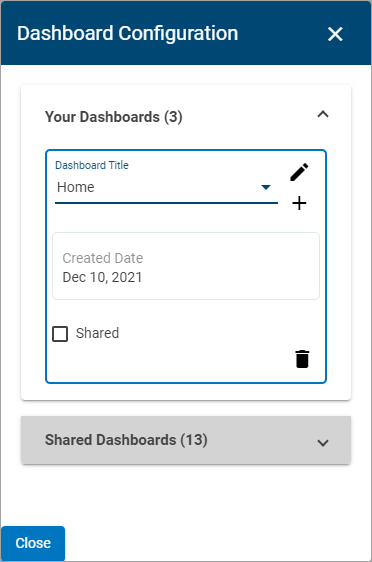Expand Shared Dashboards with the down chevron

[323, 443]
